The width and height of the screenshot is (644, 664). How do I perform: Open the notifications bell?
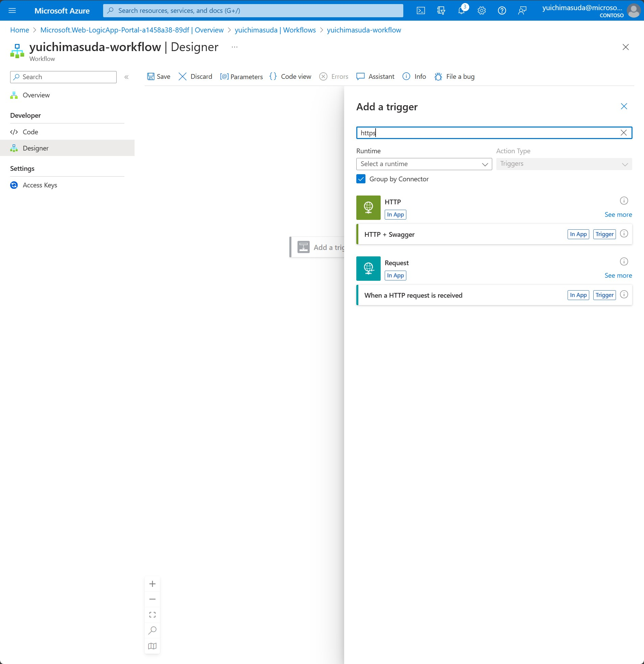click(x=461, y=10)
